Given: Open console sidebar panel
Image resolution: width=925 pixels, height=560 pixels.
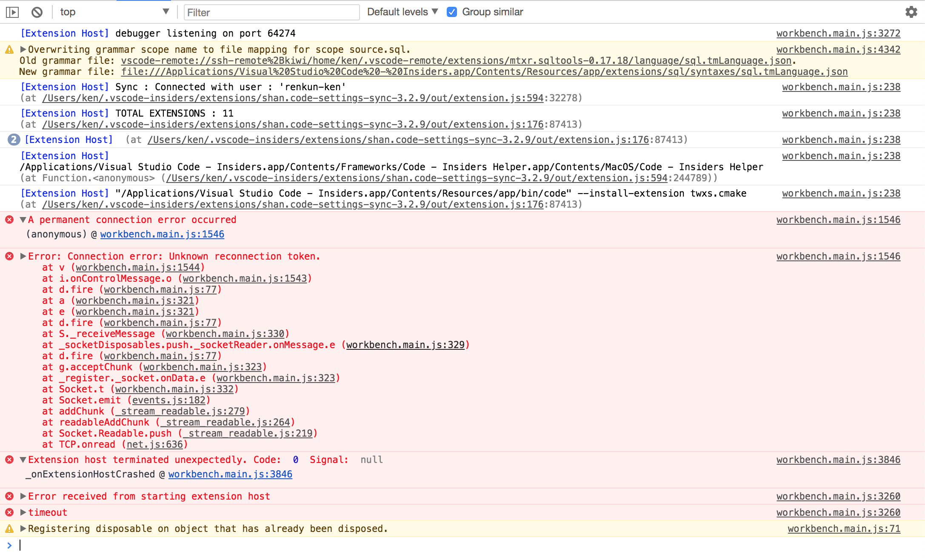Looking at the screenshot, I should coord(13,12).
